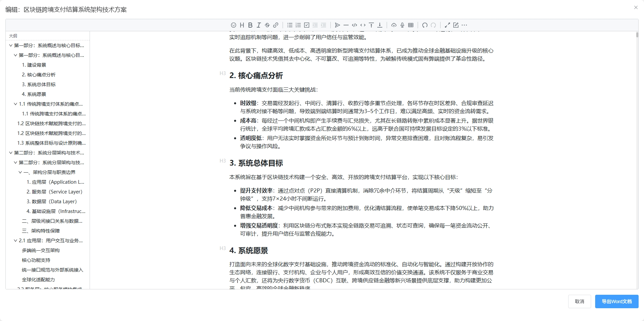Collapse the 2.1 应用层 outline section
This screenshot has width=644, height=321.
[x=15, y=241]
